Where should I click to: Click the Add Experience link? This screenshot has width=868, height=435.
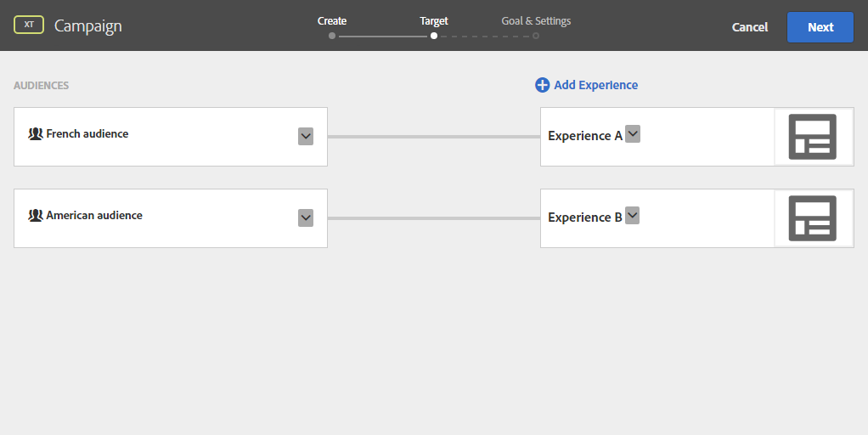coord(595,85)
